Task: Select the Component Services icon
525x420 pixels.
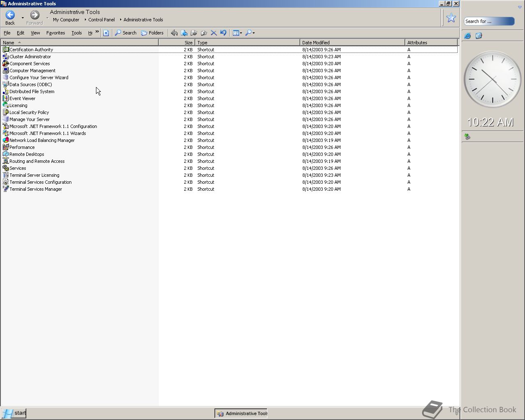Action: pyautogui.click(x=6, y=64)
